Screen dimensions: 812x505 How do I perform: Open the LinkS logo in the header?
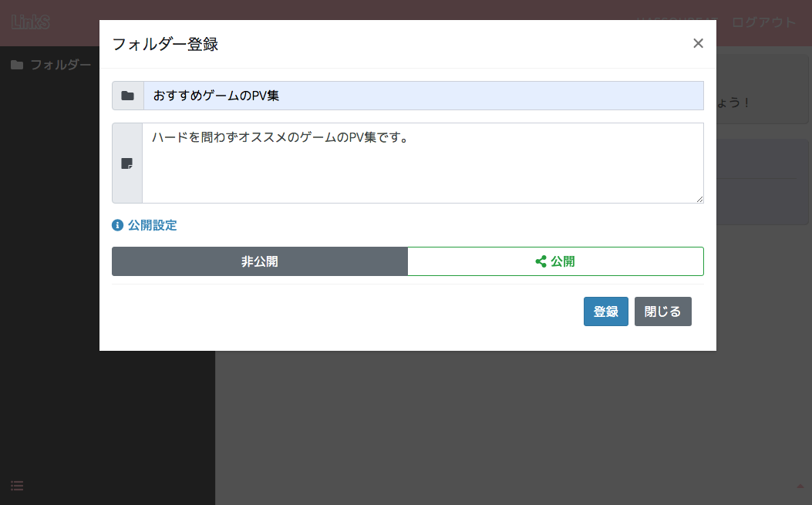click(x=29, y=22)
